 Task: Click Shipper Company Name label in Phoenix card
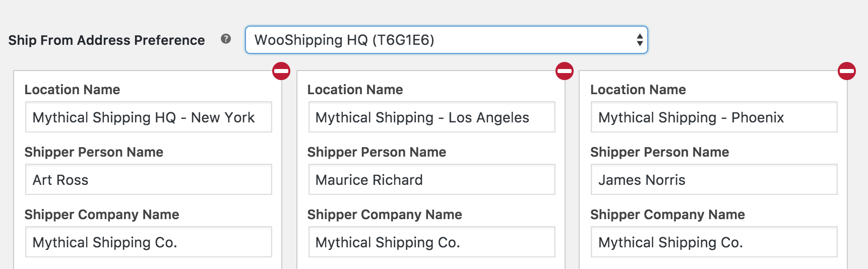click(x=667, y=215)
